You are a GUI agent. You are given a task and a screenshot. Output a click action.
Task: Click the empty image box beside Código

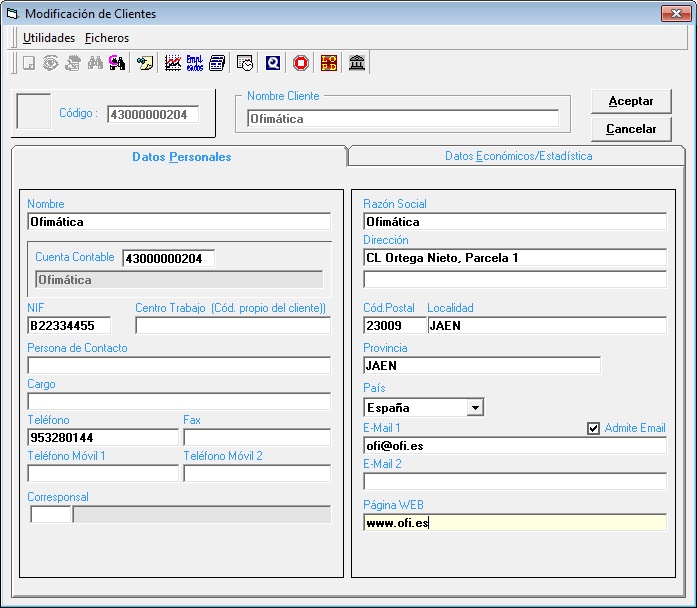(34, 111)
